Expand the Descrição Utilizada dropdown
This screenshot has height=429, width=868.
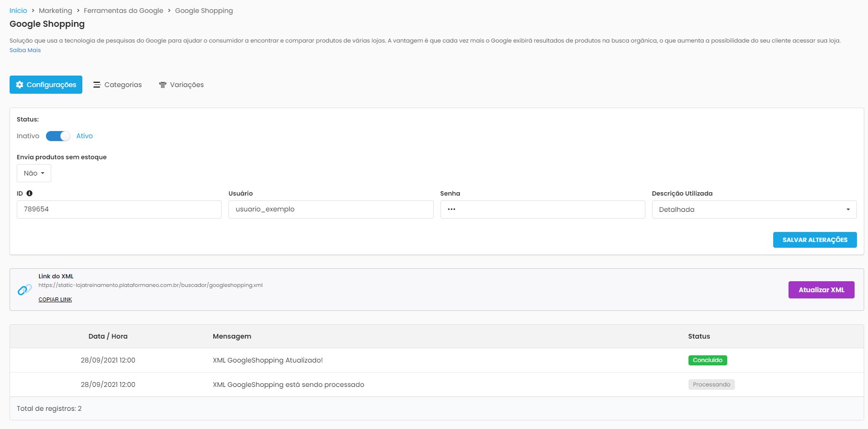(754, 209)
